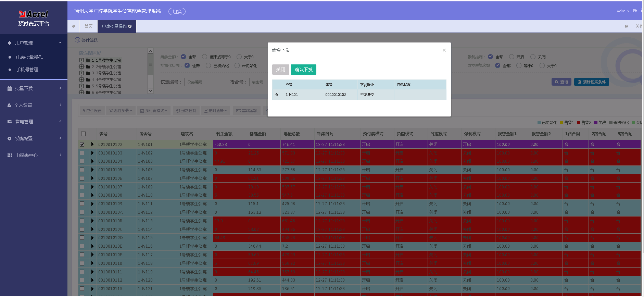Click the logout icon next to admin

pyautogui.click(x=635, y=11)
